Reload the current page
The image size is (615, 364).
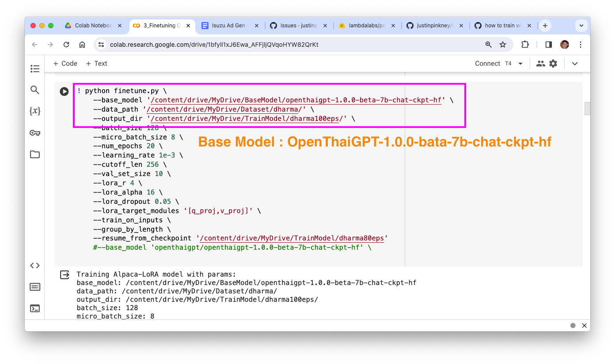[x=66, y=45]
